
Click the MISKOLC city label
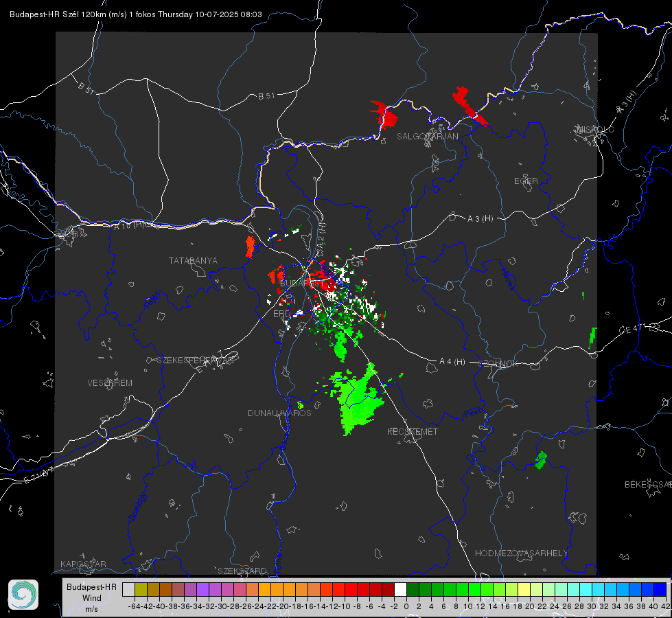[595, 129]
